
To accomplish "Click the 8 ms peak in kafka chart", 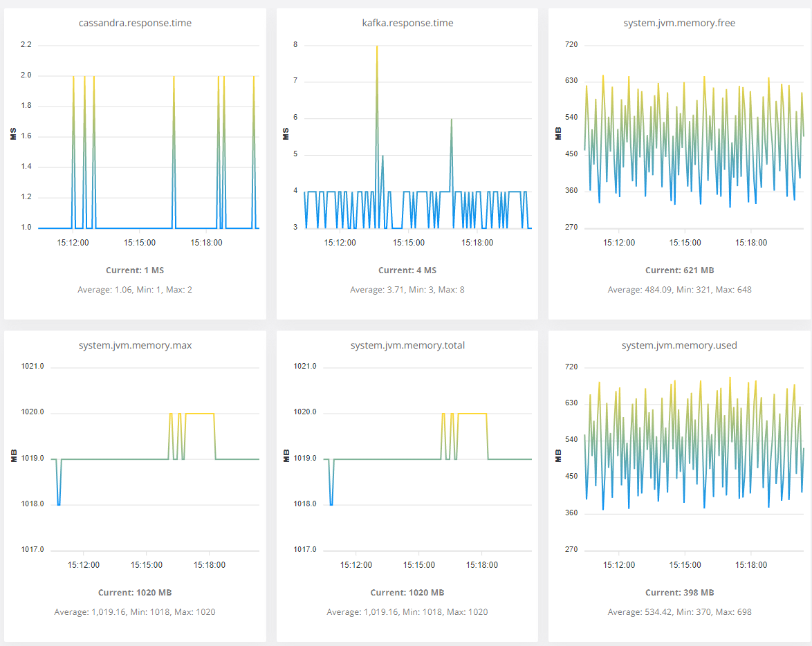I will (x=377, y=47).
